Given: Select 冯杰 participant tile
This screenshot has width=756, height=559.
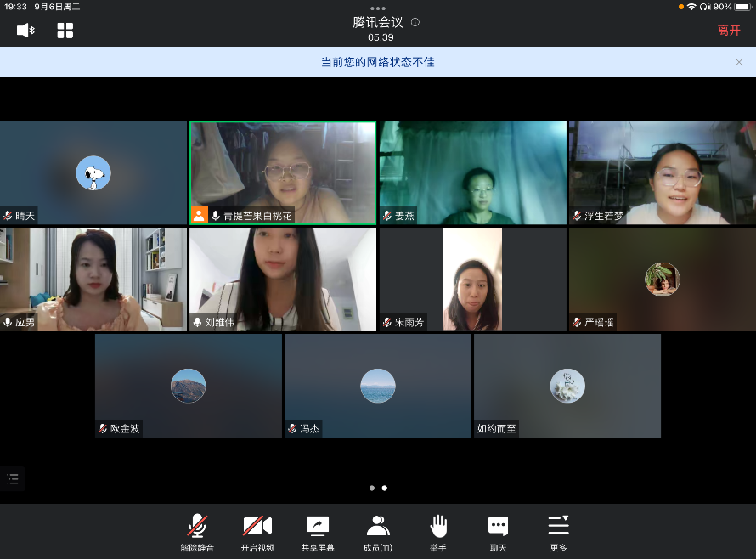Looking at the screenshot, I should point(377,386).
